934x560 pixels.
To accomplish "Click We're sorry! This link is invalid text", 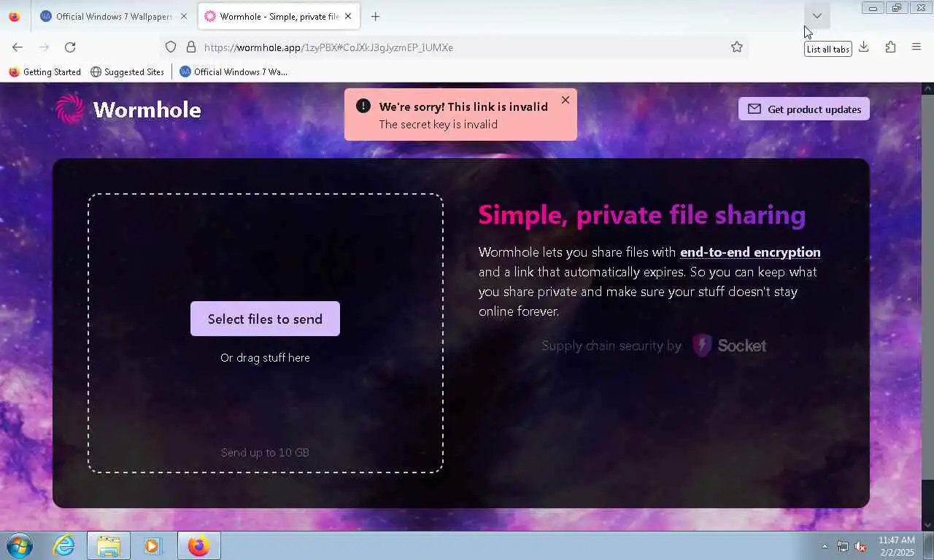I will pos(463,106).
